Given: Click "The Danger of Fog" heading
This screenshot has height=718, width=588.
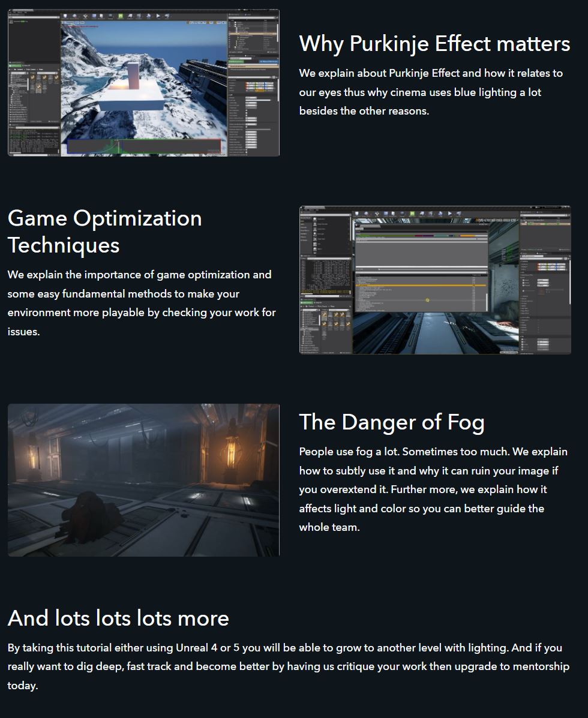Looking at the screenshot, I should pyautogui.click(x=392, y=422).
